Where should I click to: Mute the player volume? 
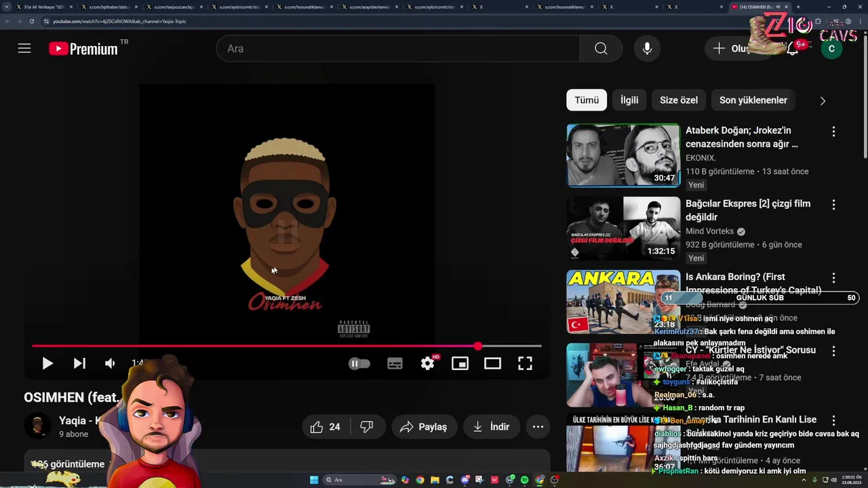pos(110,363)
